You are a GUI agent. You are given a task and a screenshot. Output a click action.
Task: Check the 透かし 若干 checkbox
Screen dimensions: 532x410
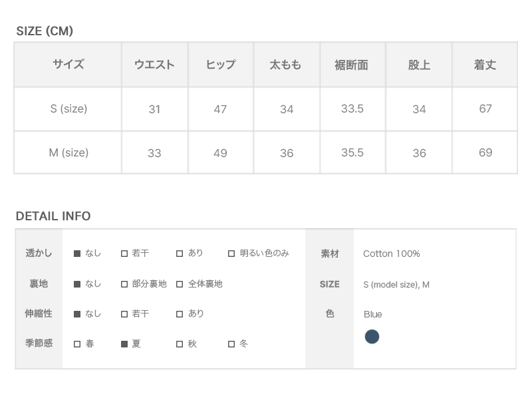click(124, 254)
